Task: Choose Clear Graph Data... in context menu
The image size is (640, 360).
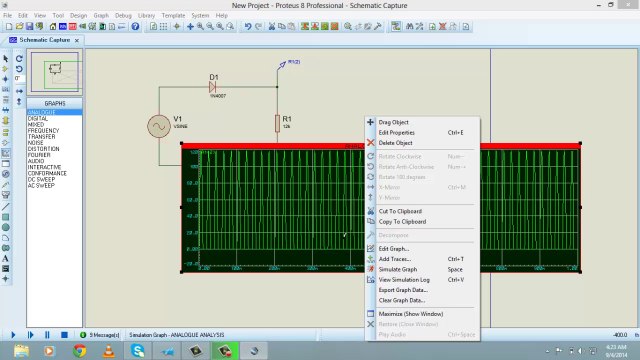Action: (x=422, y=300)
